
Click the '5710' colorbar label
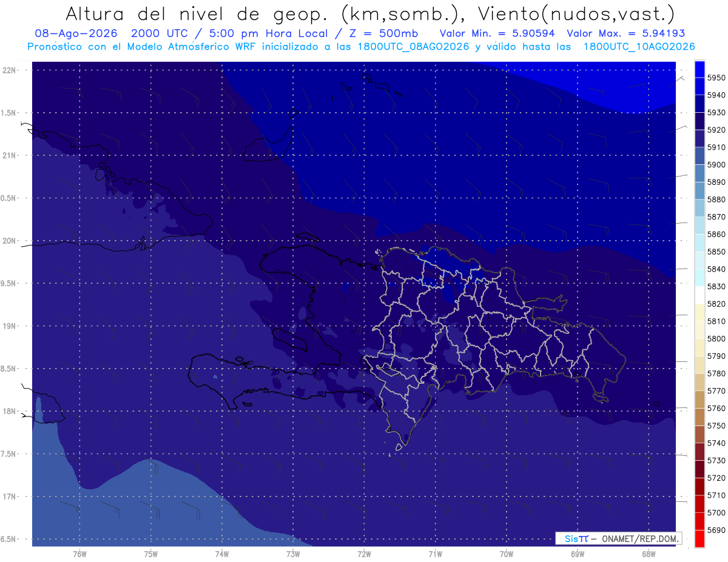click(x=716, y=495)
